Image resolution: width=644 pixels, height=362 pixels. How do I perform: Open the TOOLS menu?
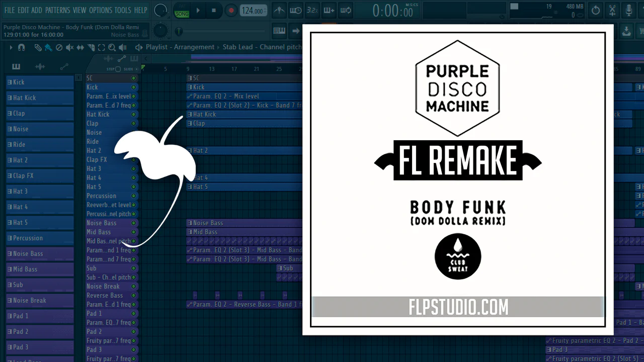[x=123, y=10]
